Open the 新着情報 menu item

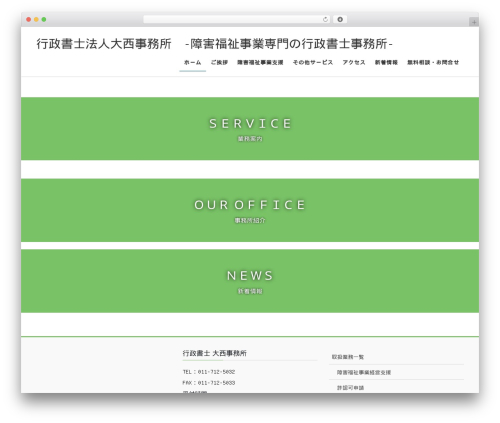[386, 62]
